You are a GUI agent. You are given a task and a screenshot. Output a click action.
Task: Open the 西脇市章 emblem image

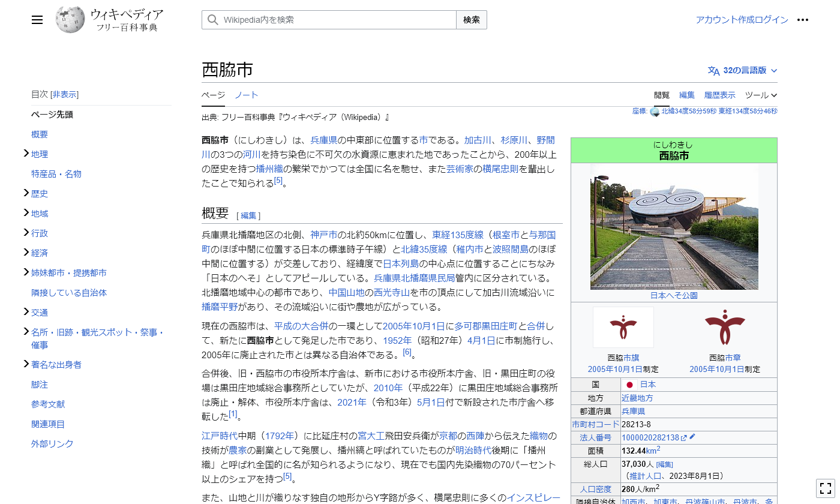pos(725,327)
